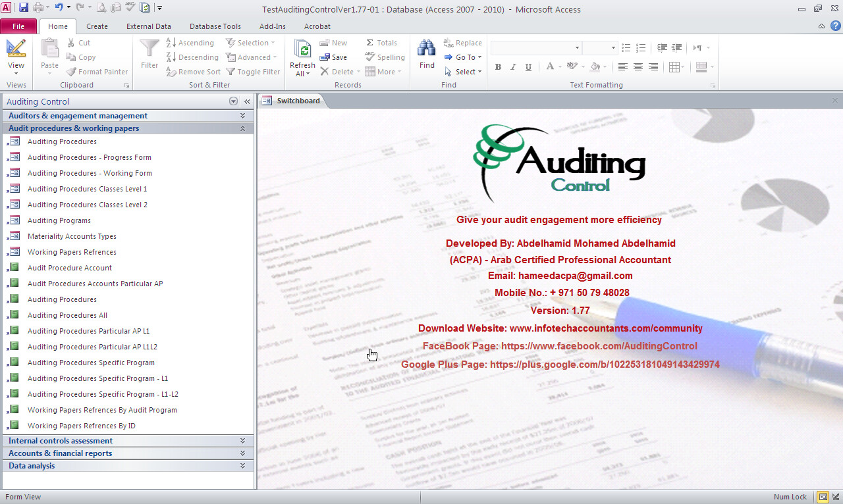Toggle bold text formatting
This screenshot has width=843, height=504.
(x=498, y=67)
